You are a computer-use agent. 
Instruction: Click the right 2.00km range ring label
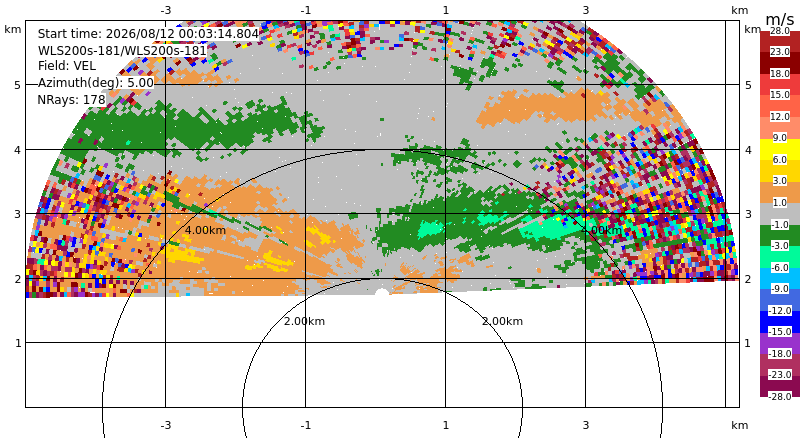coord(503,321)
